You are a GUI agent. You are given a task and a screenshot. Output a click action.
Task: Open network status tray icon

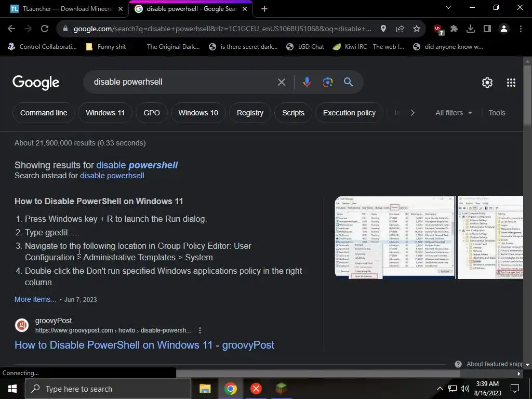(x=453, y=389)
